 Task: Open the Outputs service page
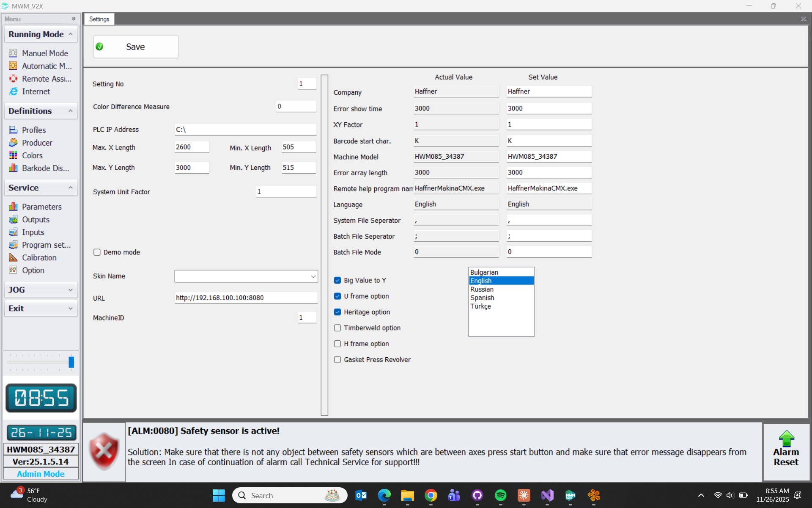[x=36, y=219]
